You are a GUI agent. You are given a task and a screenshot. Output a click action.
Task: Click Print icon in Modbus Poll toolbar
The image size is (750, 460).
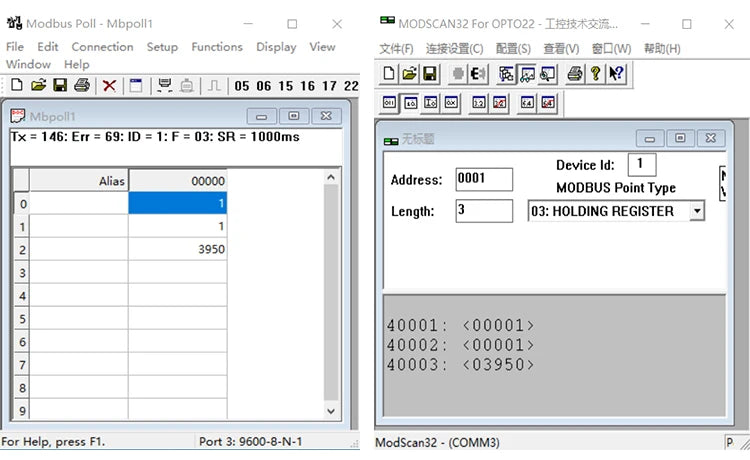pos(82,85)
